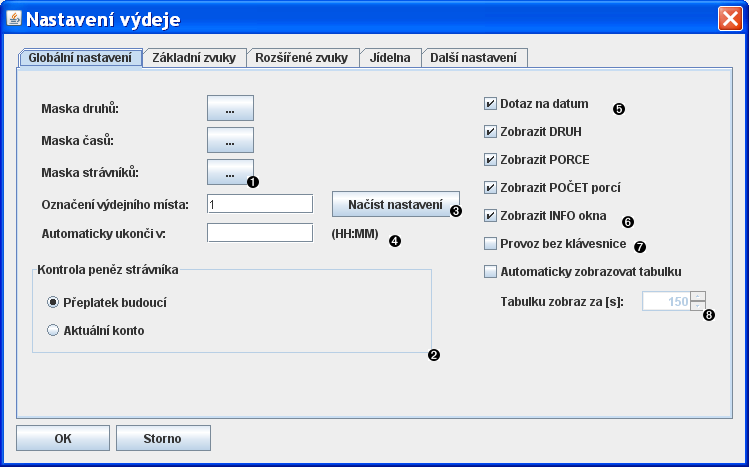This screenshot has width=749, height=467.
Task: Uncheck the Dotaz na datum checkbox
Action: (x=490, y=103)
